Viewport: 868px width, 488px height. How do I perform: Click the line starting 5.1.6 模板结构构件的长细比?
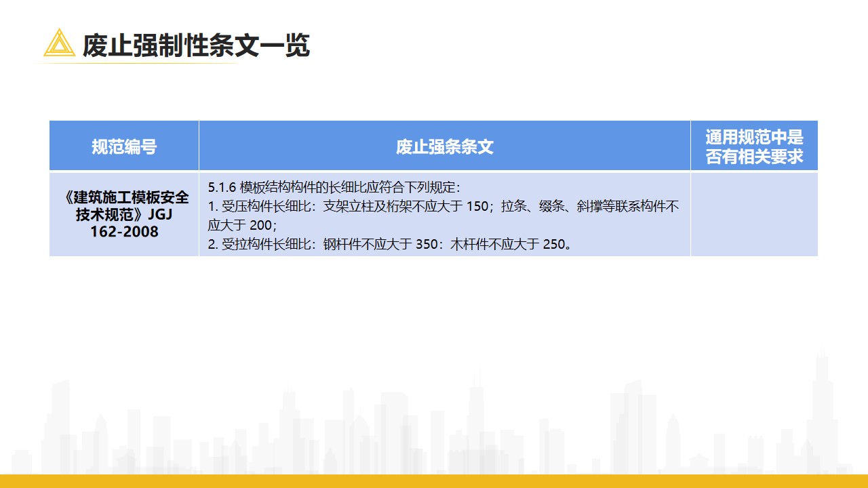coord(334,188)
